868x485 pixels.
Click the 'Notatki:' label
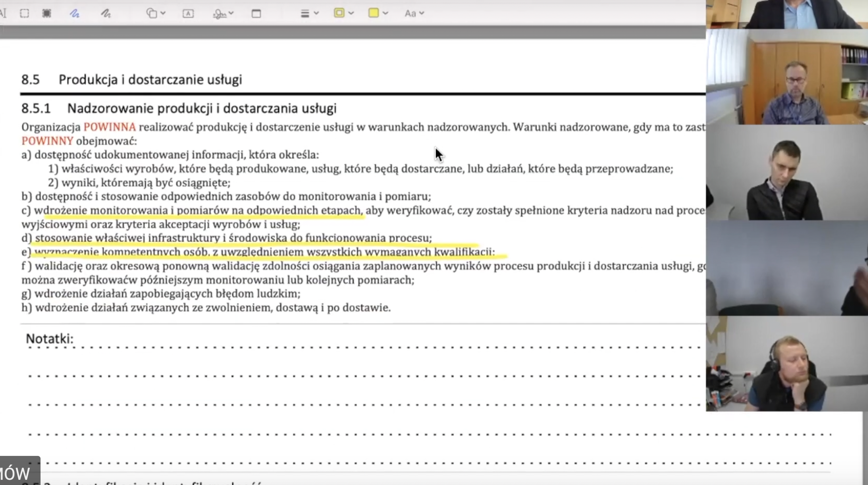click(x=50, y=338)
